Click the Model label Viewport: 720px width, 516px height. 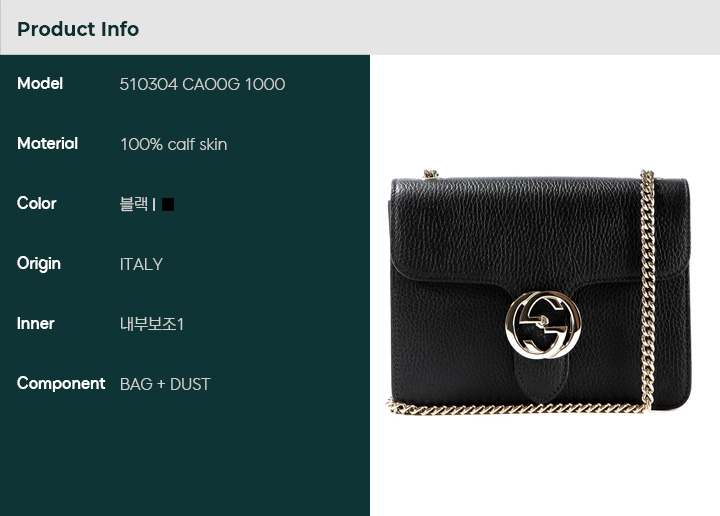point(40,84)
